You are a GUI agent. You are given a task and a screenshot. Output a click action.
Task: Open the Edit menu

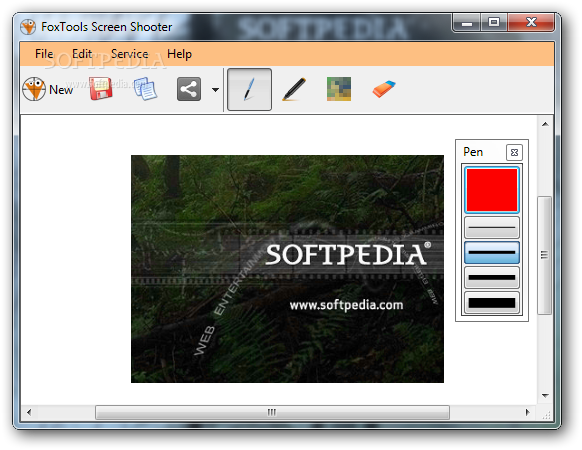coord(82,54)
